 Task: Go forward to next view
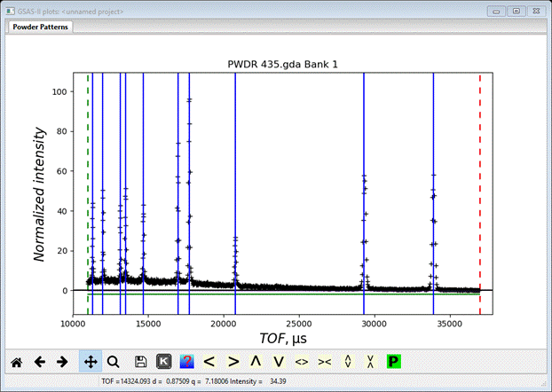point(62,362)
